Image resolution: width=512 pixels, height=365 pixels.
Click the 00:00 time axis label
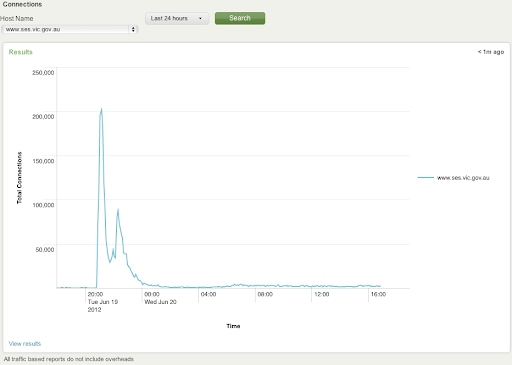pyautogui.click(x=152, y=294)
